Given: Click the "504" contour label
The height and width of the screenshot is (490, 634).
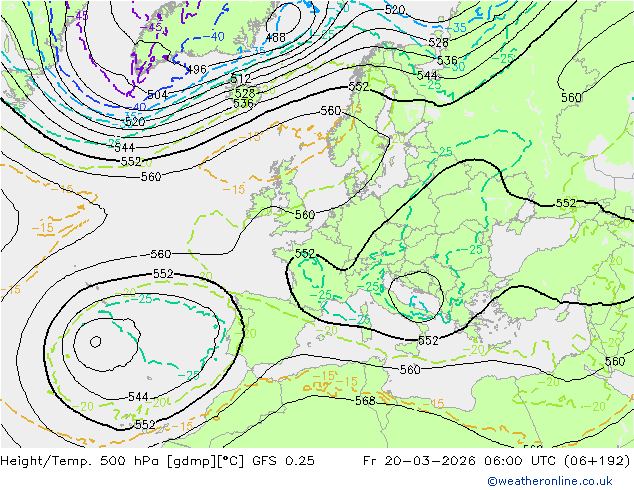Looking at the screenshot, I should [157, 95].
